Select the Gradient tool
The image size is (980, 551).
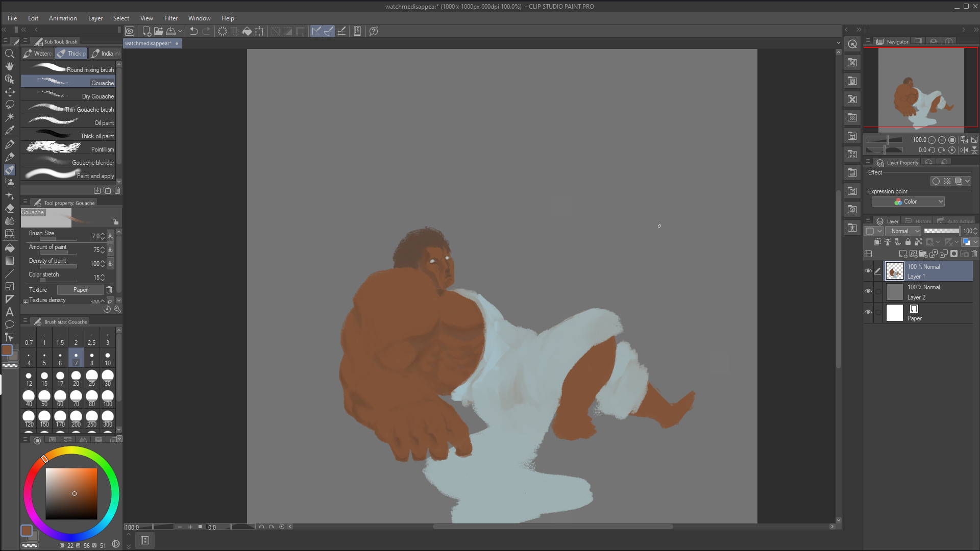[x=9, y=261]
